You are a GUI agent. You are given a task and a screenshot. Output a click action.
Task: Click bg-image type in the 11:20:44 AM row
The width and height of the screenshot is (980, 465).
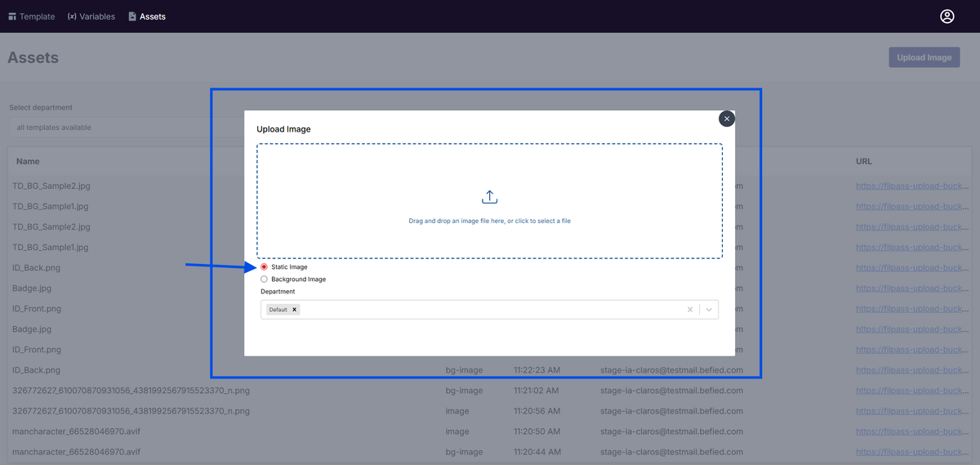tap(464, 452)
